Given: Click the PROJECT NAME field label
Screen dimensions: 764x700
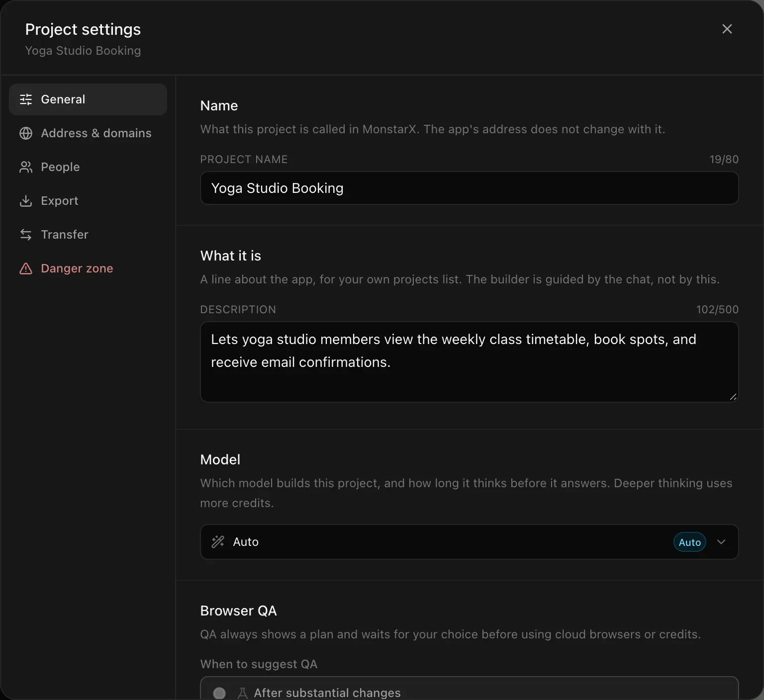Looking at the screenshot, I should pyautogui.click(x=244, y=159).
